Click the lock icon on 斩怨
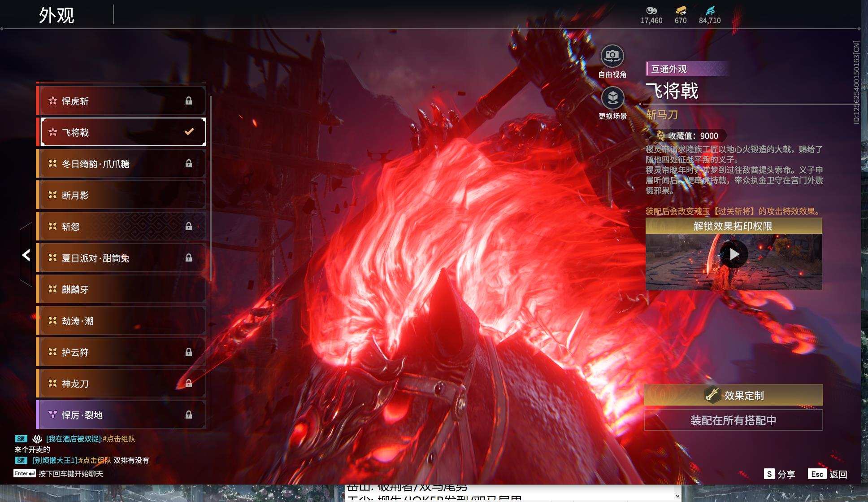This screenshot has height=502, width=868. tap(189, 227)
